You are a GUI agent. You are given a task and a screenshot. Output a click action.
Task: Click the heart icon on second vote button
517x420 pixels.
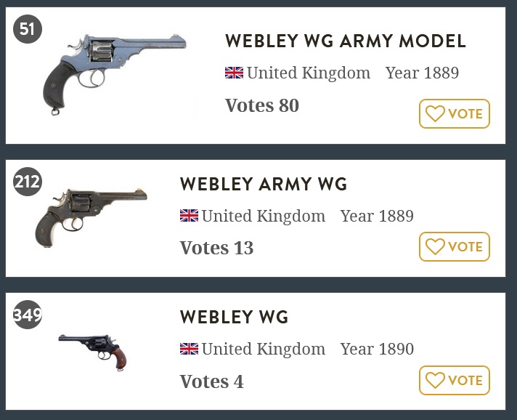(435, 247)
